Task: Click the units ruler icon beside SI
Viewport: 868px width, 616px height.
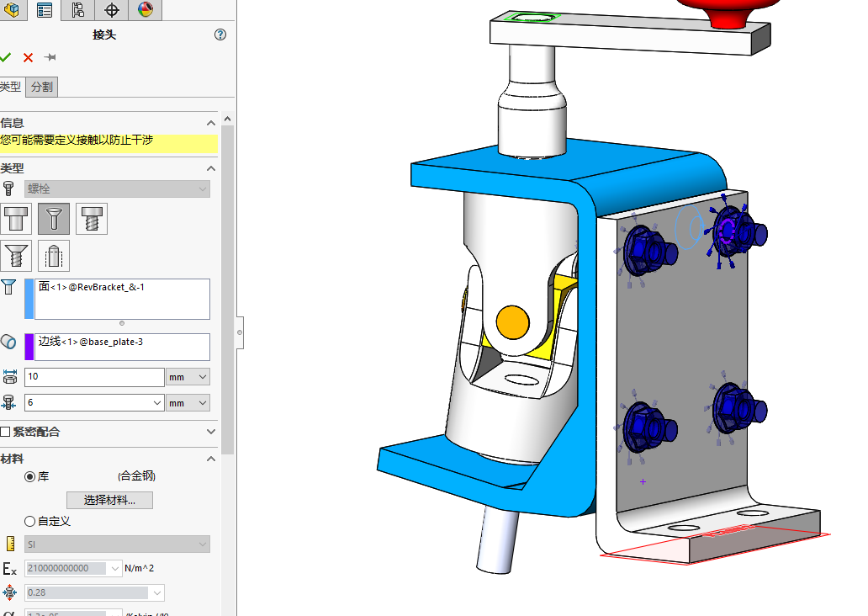Action: pos(10,544)
